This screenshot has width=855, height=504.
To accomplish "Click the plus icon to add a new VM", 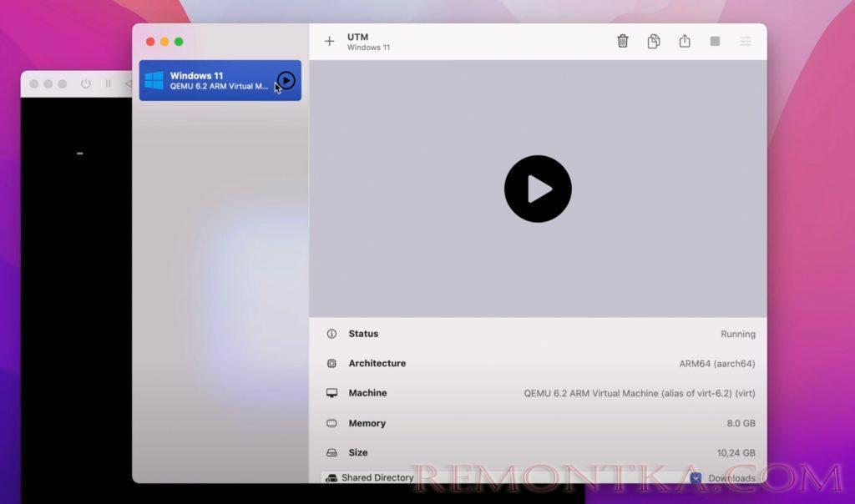I will click(329, 42).
